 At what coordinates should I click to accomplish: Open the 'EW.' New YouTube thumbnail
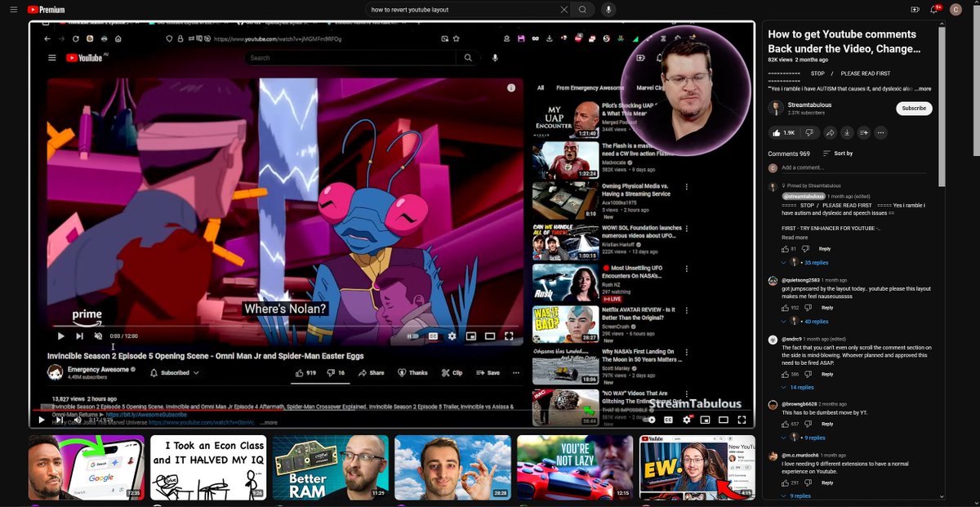(697, 467)
